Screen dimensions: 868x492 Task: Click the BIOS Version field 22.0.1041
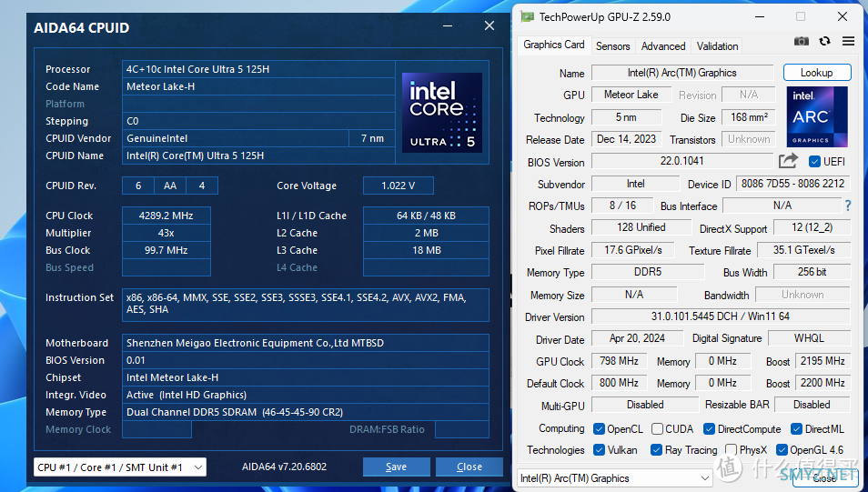point(682,161)
